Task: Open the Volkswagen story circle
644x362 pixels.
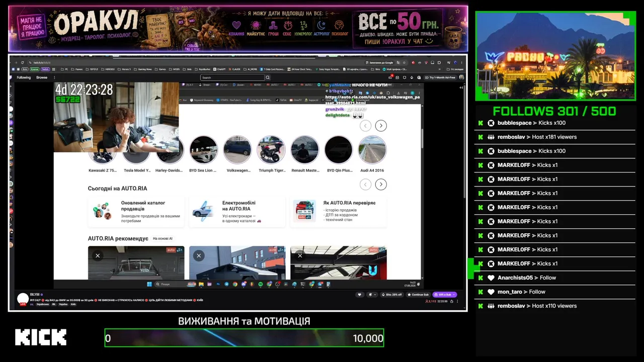Action: pyautogui.click(x=237, y=149)
